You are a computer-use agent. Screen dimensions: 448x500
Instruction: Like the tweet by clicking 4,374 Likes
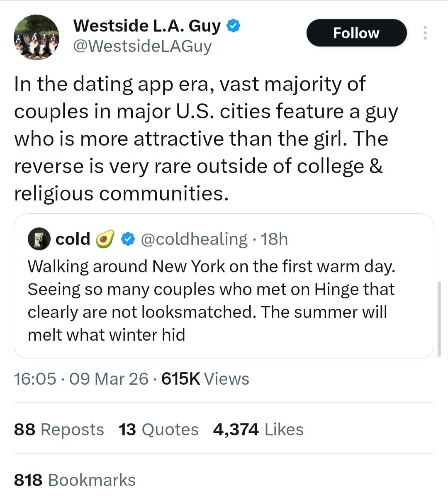coord(257,429)
